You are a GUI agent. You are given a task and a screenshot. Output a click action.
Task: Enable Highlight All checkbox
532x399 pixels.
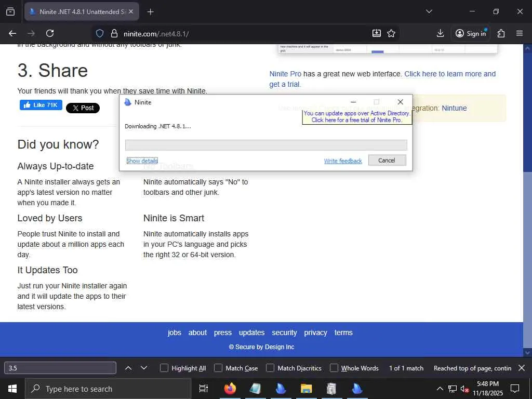coord(164,368)
